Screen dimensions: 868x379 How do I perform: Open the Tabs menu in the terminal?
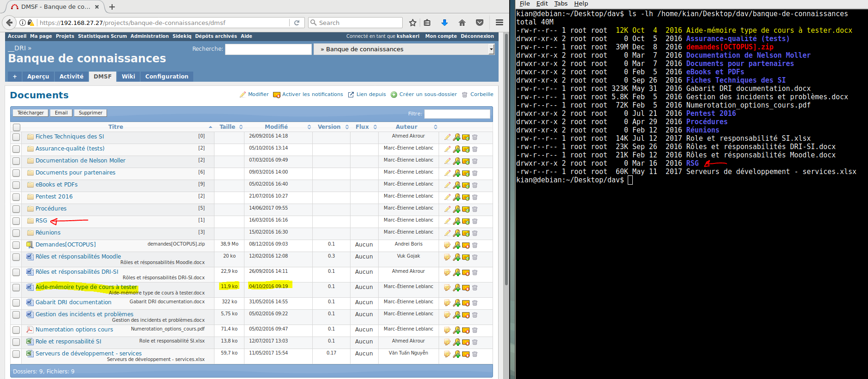pos(560,4)
